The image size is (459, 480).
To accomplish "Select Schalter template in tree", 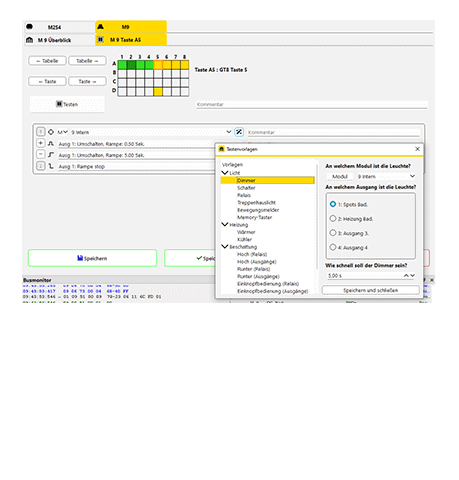I will pyautogui.click(x=246, y=188).
